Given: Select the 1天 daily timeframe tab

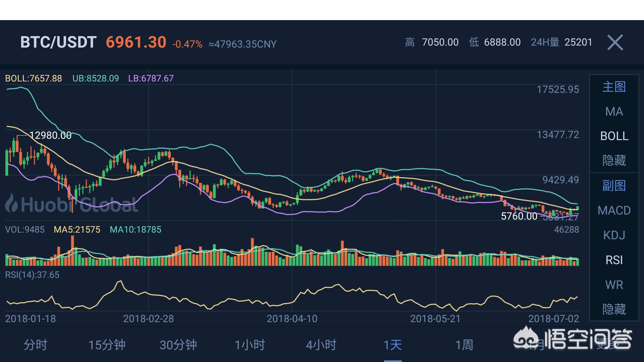Looking at the screenshot, I should pyautogui.click(x=393, y=345).
